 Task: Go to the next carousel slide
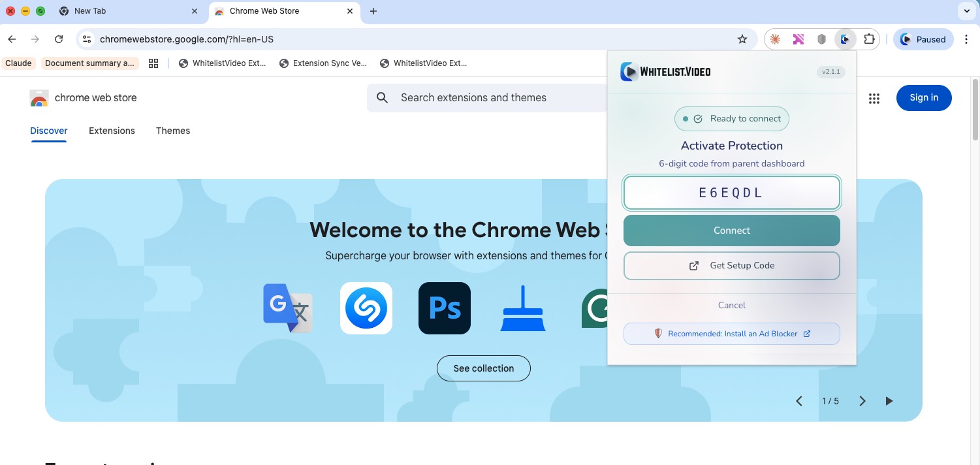(862, 401)
